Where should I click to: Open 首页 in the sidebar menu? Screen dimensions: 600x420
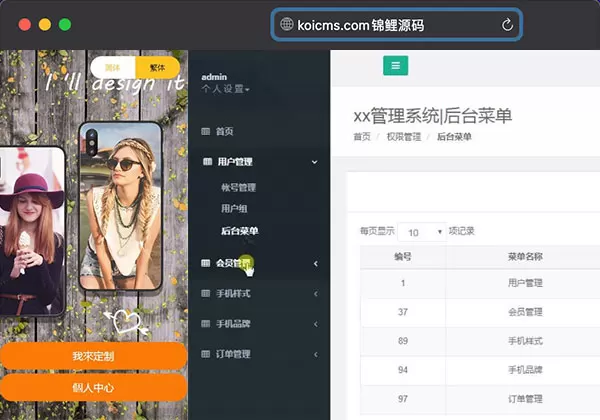225,132
